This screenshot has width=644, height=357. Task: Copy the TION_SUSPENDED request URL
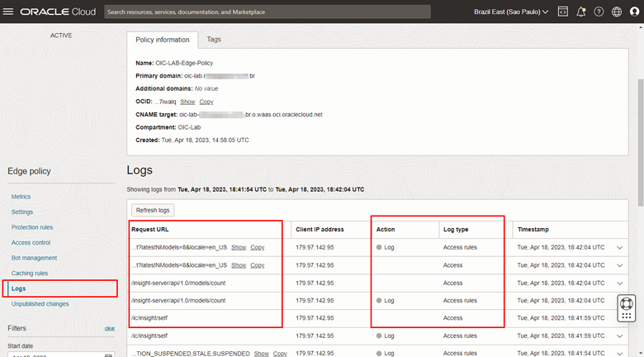click(280, 354)
